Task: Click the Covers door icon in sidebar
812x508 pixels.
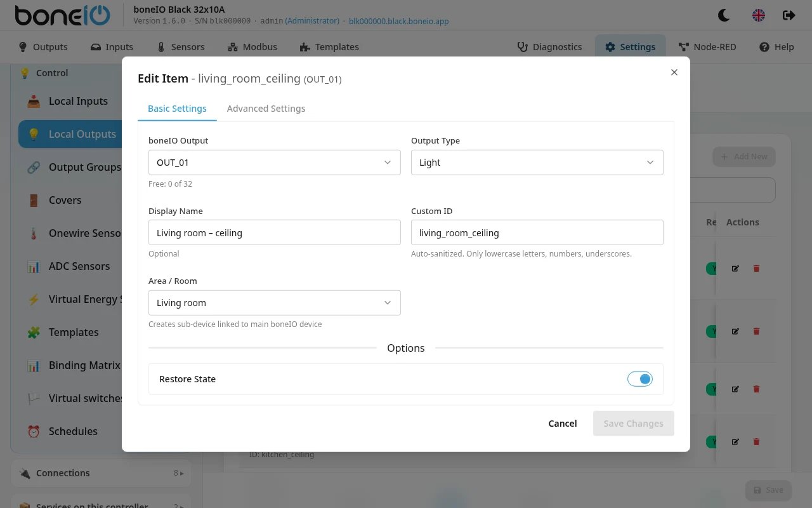Action: pyautogui.click(x=34, y=200)
